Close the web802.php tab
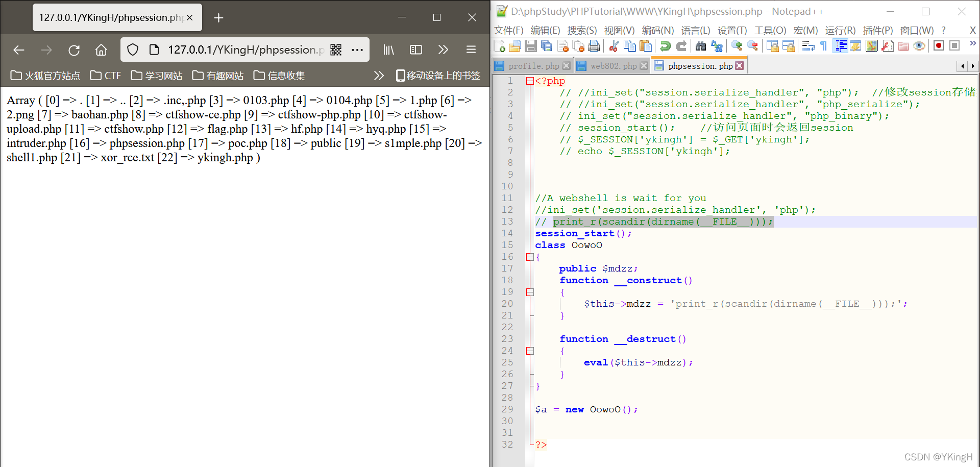This screenshot has width=980, height=467. pos(644,66)
